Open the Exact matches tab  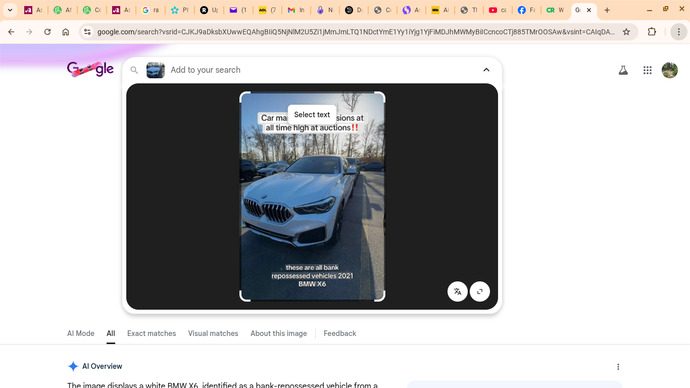tap(151, 333)
